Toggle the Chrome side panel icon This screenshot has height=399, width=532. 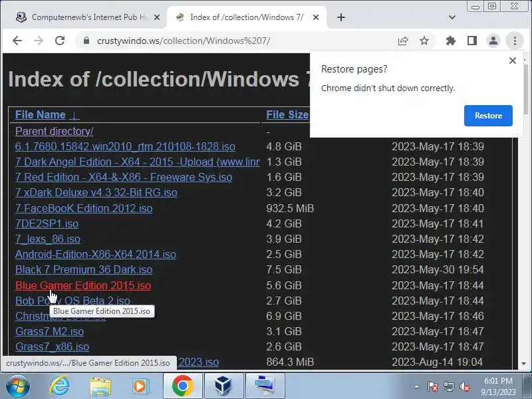click(x=472, y=41)
